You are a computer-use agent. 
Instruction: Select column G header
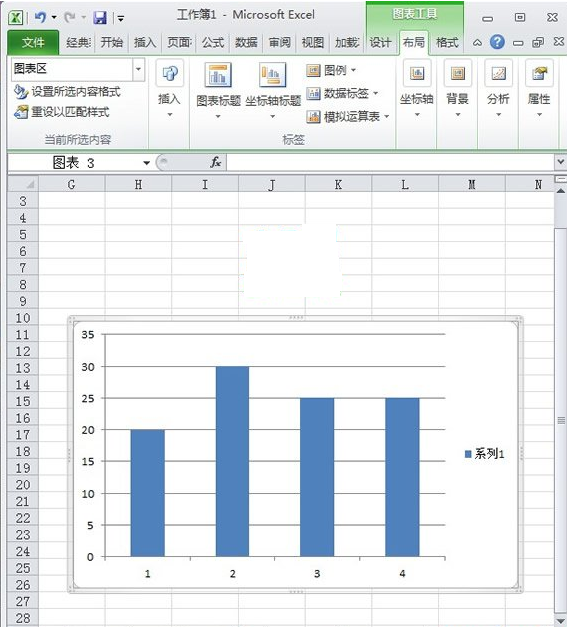pos(72,184)
